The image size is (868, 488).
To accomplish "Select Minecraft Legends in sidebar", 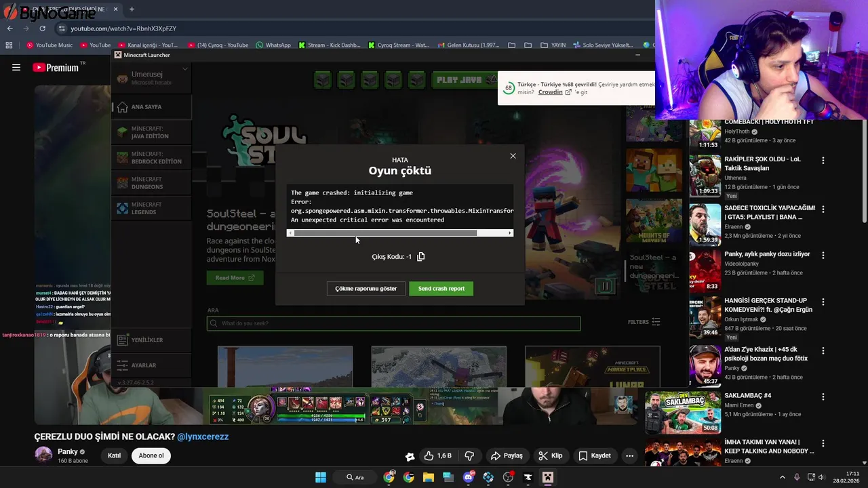I will (x=152, y=208).
